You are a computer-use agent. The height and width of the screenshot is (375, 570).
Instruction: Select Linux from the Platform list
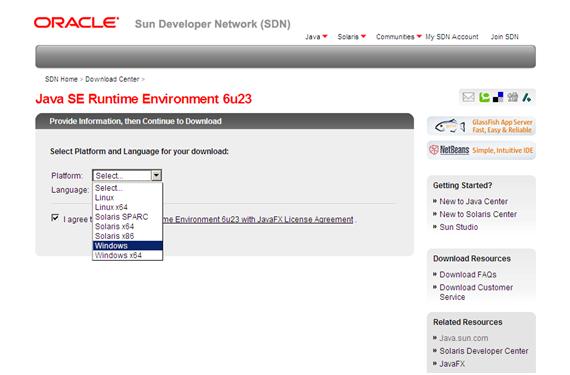(x=127, y=198)
